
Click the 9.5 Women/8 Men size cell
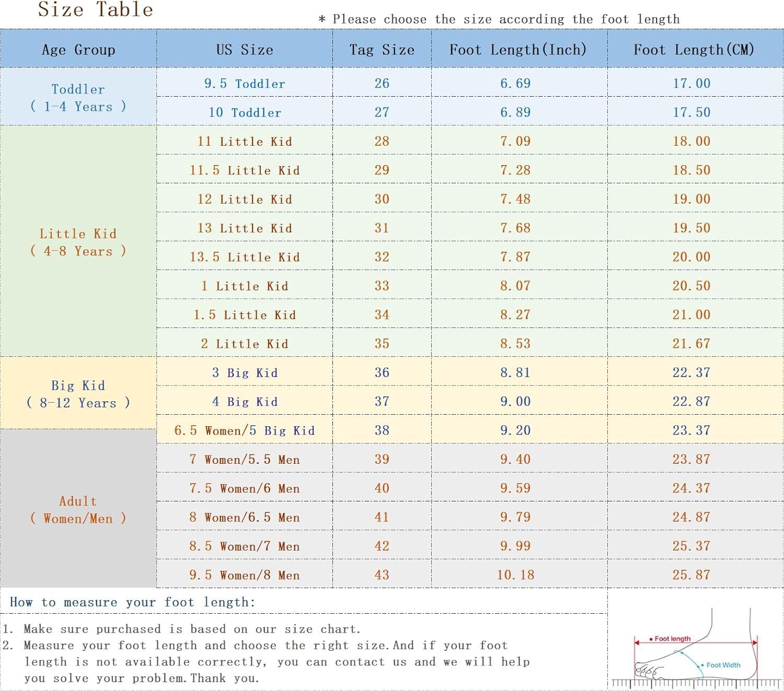coord(245,575)
